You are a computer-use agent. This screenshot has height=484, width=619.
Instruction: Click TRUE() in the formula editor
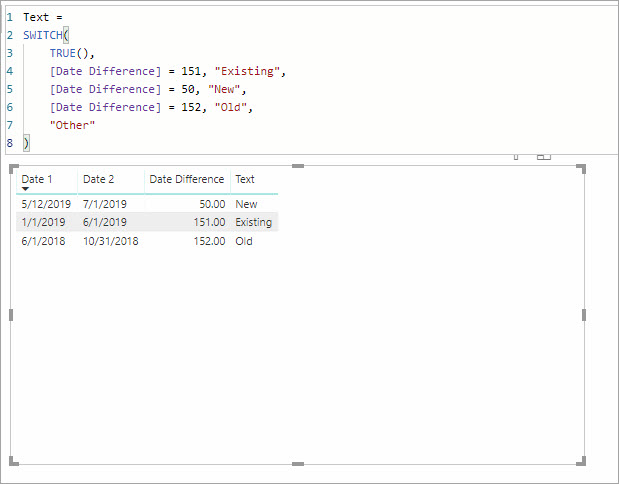tap(69, 53)
